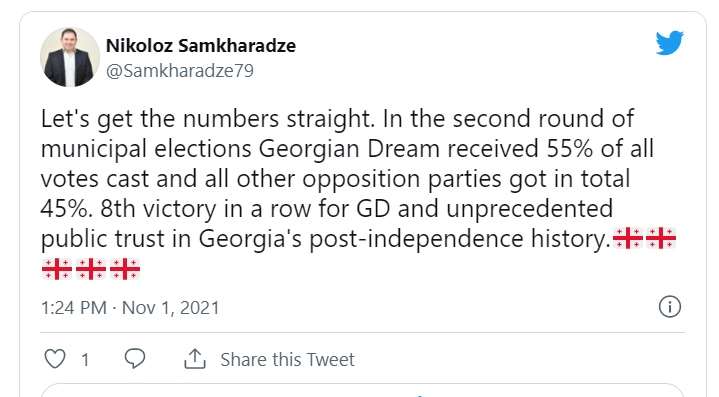Open the tweet info circle icon
719x397 pixels.
tap(669, 307)
